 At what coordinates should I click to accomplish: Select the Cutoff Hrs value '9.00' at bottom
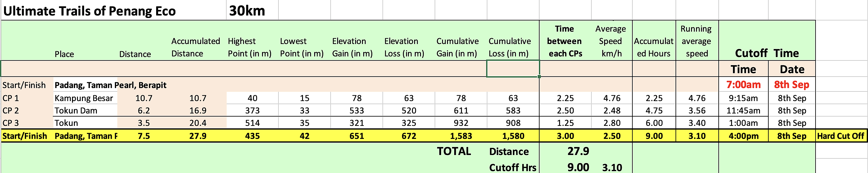[x=578, y=167]
